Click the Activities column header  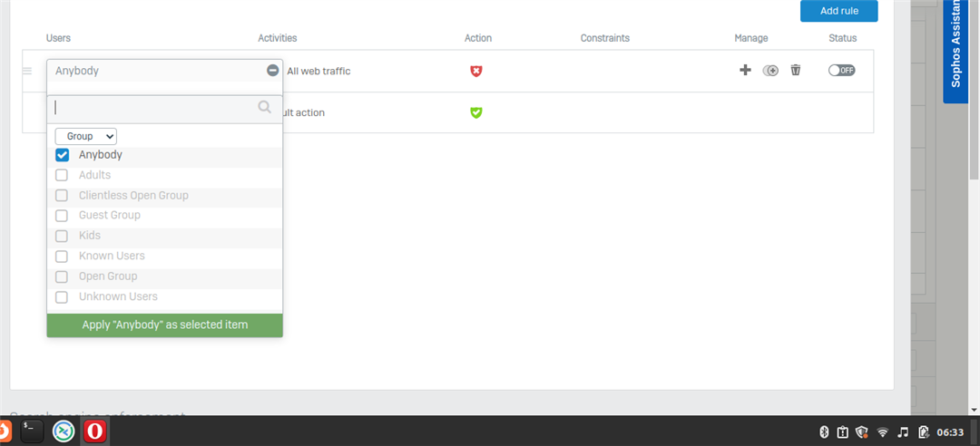[x=278, y=38]
